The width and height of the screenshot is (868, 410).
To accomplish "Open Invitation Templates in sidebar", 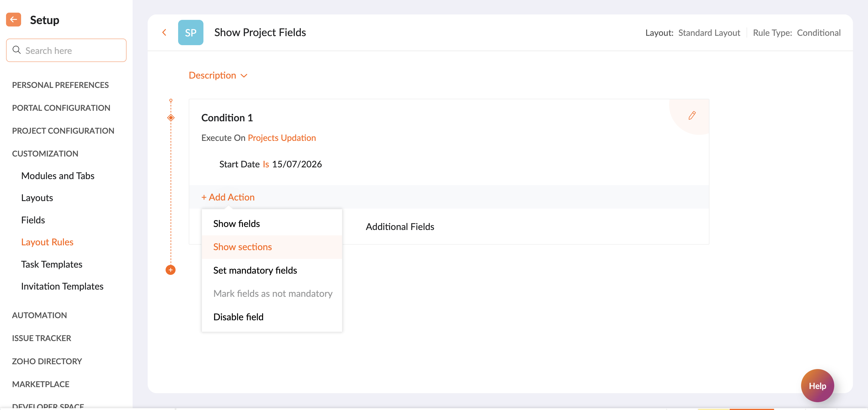I will coord(62,286).
